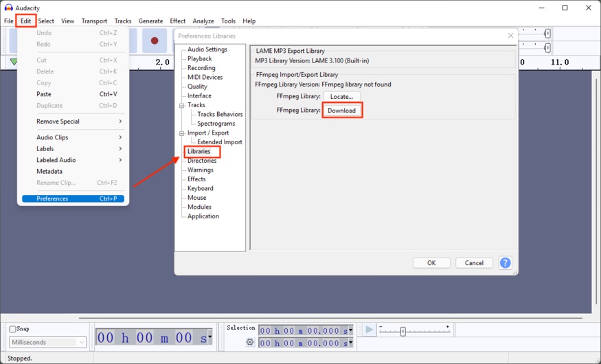Select Tracks Behaviors in preferences tree
Image resolution: width=601 pixels, height=364 pixels.
pyautogui.click(x=220, y=114)
